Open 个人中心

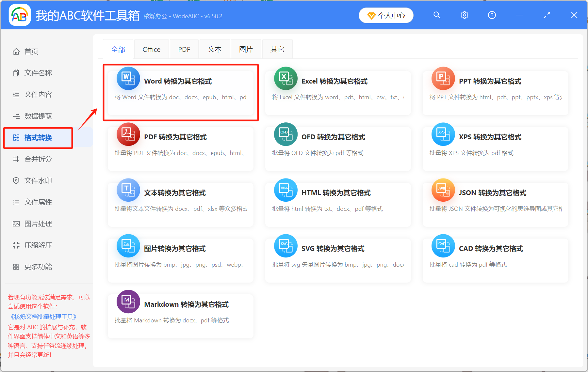(x=386, y=15)
